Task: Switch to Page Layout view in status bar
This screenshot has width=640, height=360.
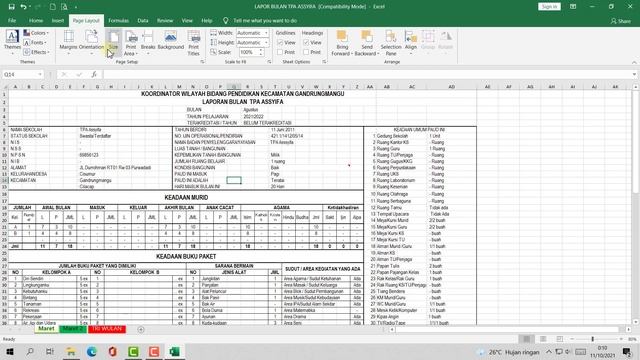Action: pyautogui.click(x=543, y=339)
